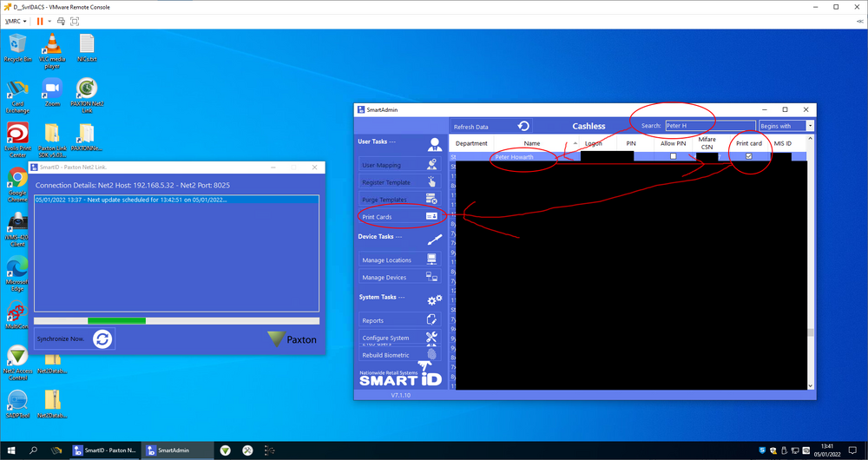This screenshot has width=868, height=460.
Task: Open Card Exchange desktop shortcut
Action: point(17,96)
